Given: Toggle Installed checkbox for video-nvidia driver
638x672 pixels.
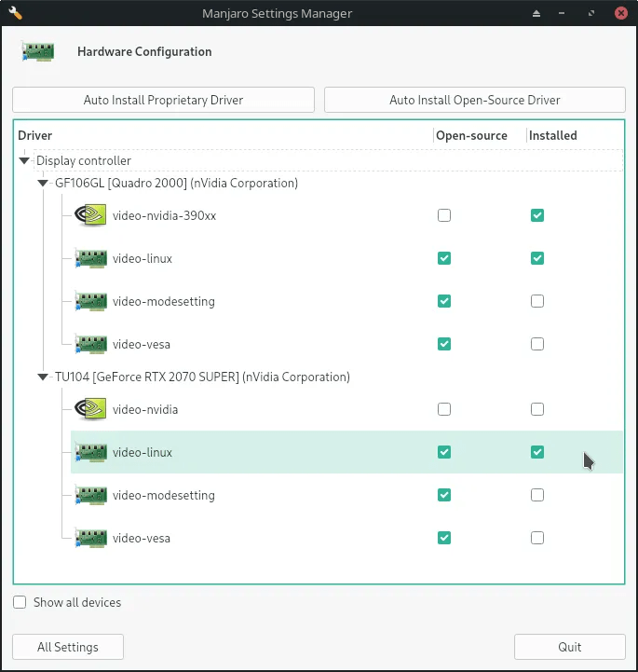Looking at the screenshot, I should click(537, 409).
